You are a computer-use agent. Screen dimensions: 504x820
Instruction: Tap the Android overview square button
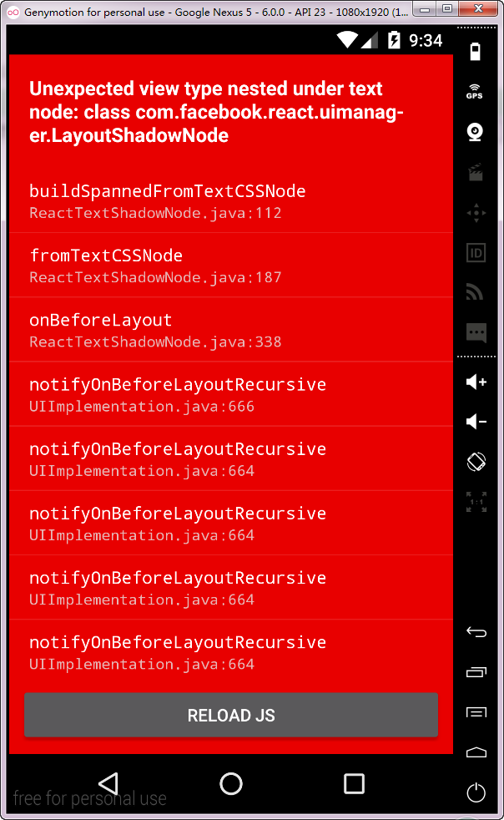(354, 783)
